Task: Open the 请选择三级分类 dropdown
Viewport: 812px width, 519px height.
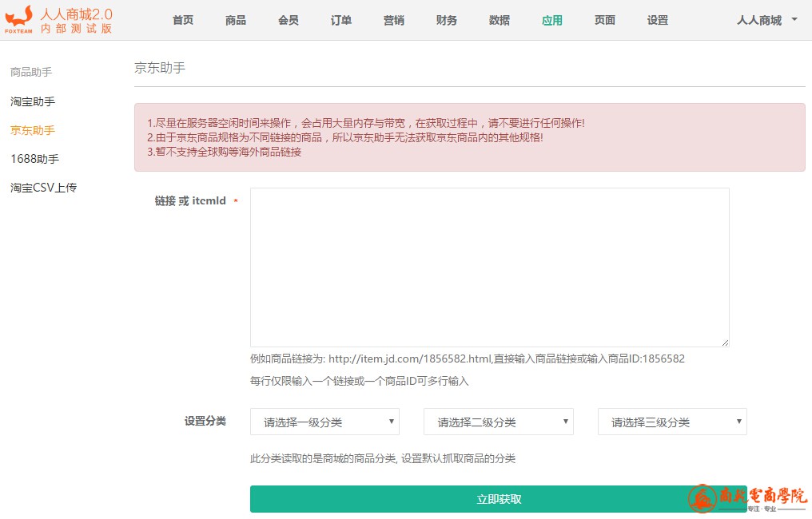Action: (672, 422)
